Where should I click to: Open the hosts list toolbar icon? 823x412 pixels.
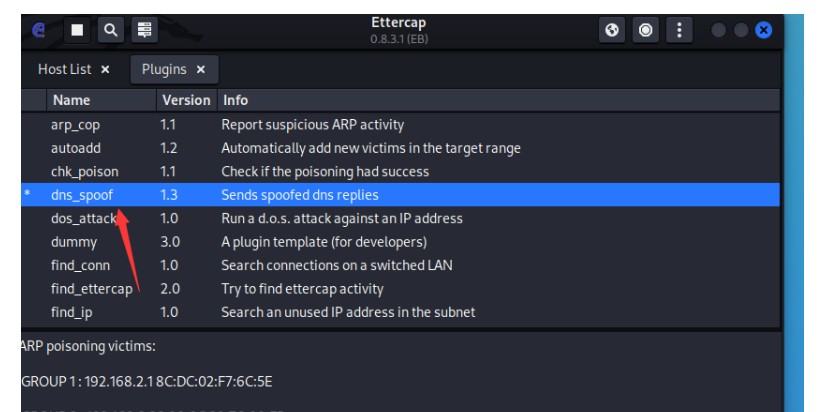[x=144, y=30]
